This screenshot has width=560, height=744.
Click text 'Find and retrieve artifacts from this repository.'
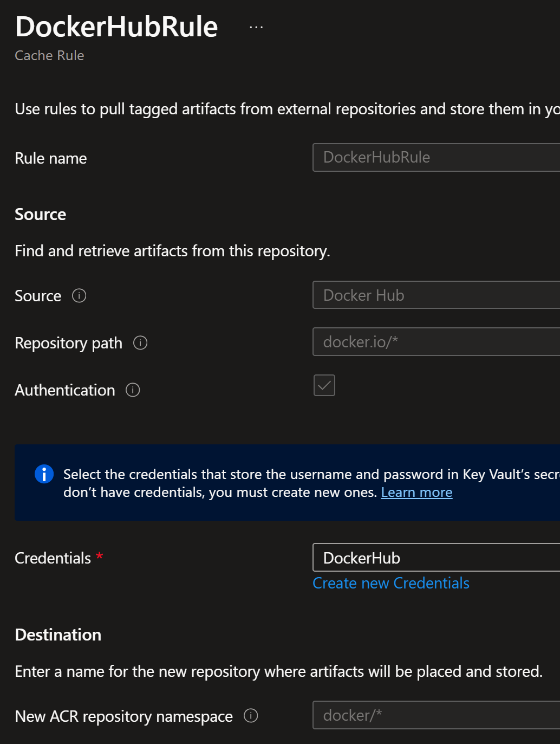172,251
